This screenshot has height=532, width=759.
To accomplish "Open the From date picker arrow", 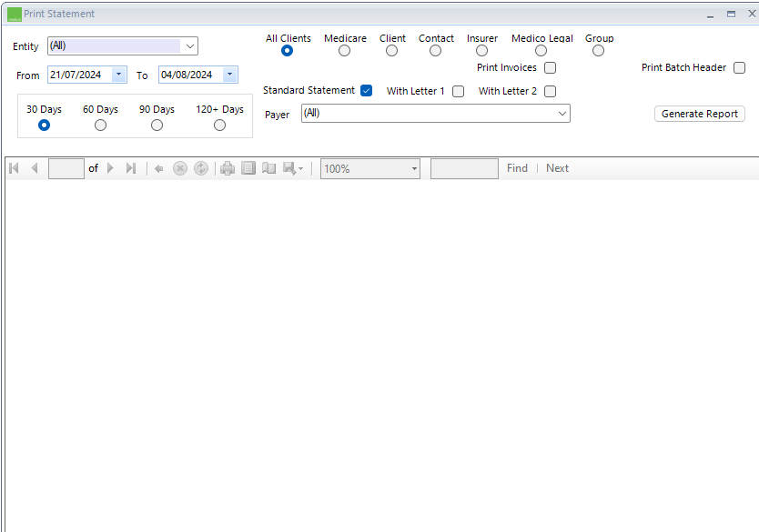I will 118,75.
